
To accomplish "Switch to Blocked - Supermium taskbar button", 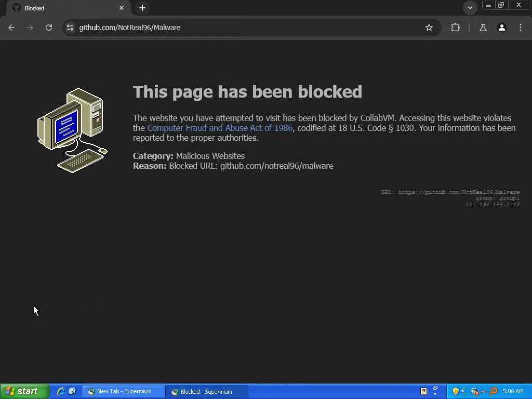I will (x=207, y=392).
